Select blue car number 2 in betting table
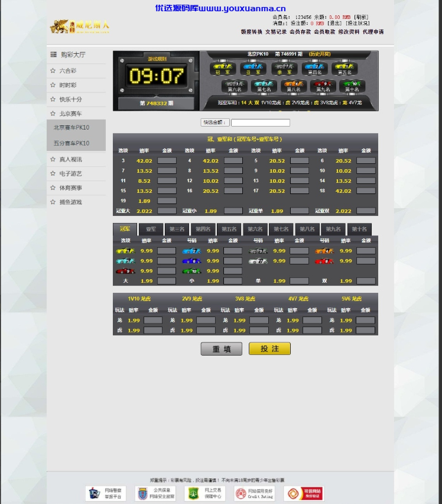This screenshot has width=442, height=504. [x=191, y=251]
